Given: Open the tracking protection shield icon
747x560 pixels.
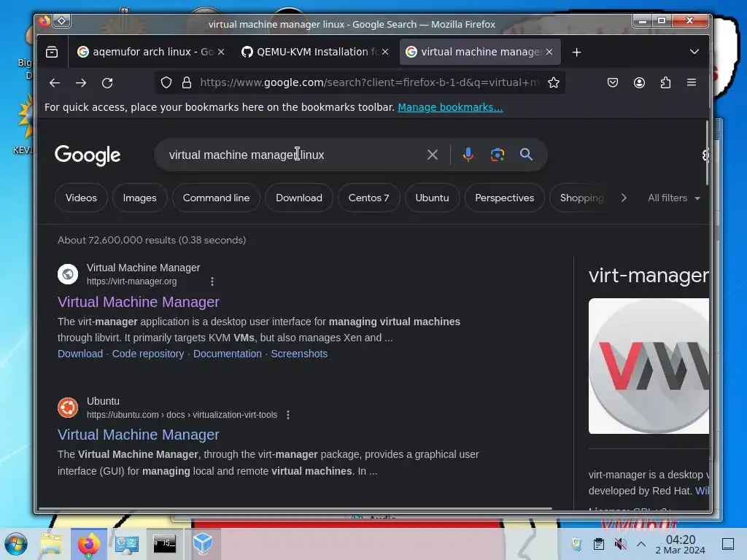Looking at the screenshot, I should click(166, 83).
